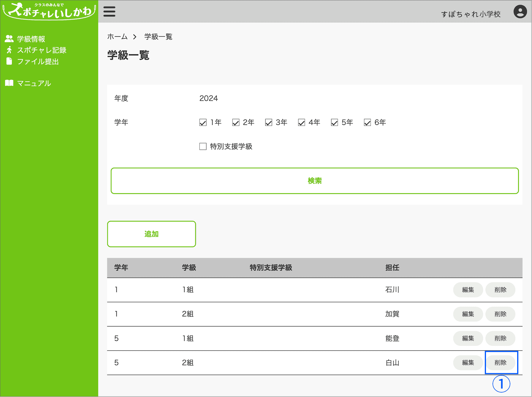This screenshot has width=532, height=397.
Task: Open the hamburger menu icon
Action: 109,12
